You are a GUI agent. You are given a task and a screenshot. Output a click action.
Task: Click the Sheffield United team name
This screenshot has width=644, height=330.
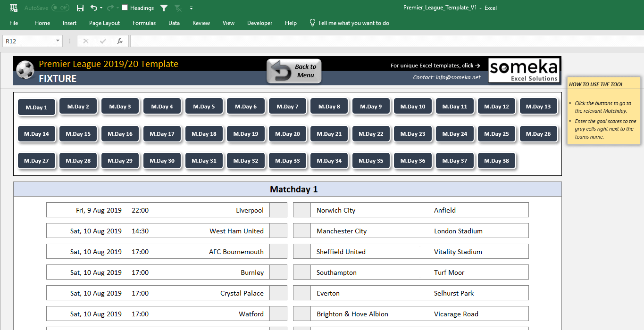coord(341,252)
